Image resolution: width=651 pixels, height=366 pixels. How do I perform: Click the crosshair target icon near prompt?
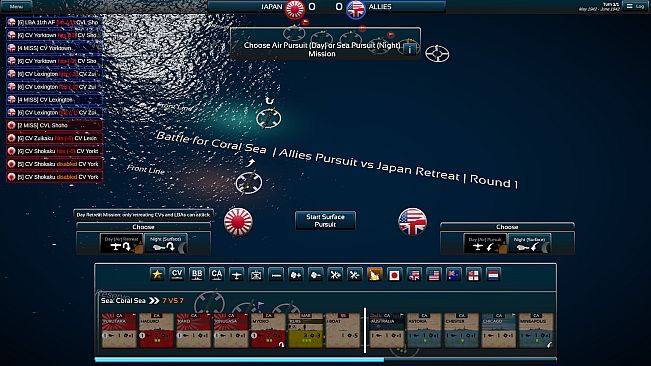[x=437, y=54]
